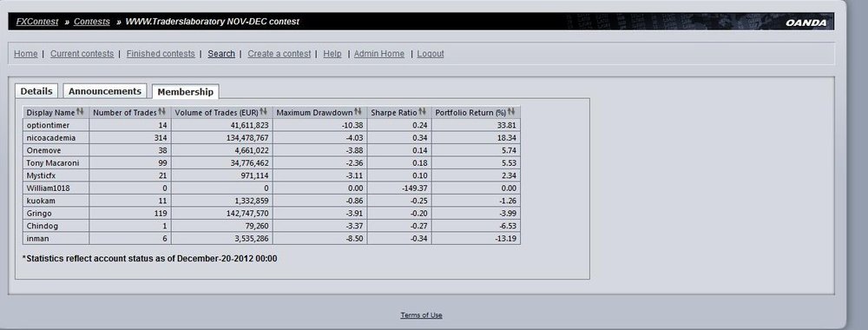Sort by Sharpe Ratio arrows icon
This screenshot has width=868, height=330.
tap(423, 112)
